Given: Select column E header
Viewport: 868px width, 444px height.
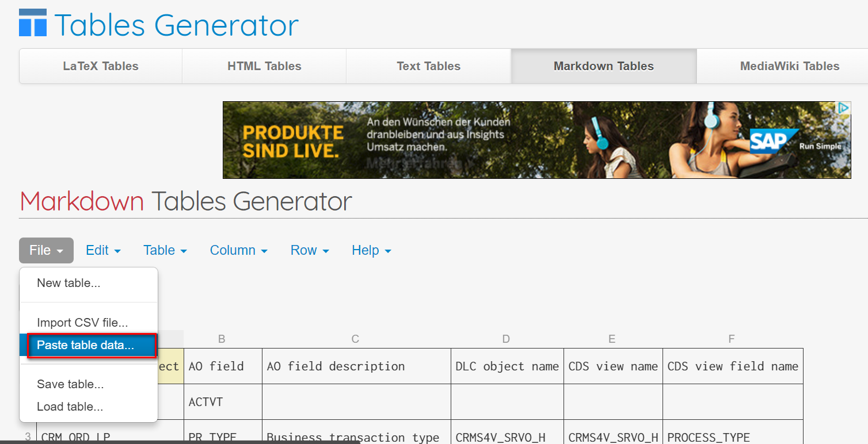Looking at the screenshot, I should (x=612, y=339).
